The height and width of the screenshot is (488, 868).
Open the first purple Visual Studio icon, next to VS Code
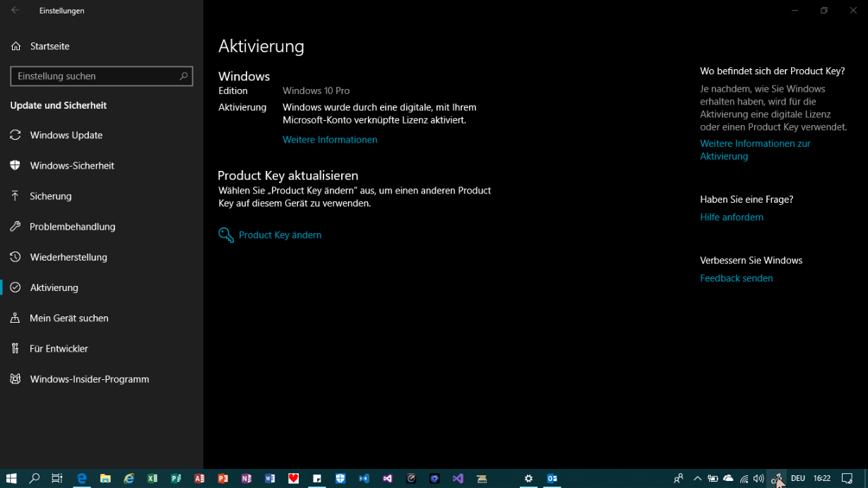click(x=387, y=479)
